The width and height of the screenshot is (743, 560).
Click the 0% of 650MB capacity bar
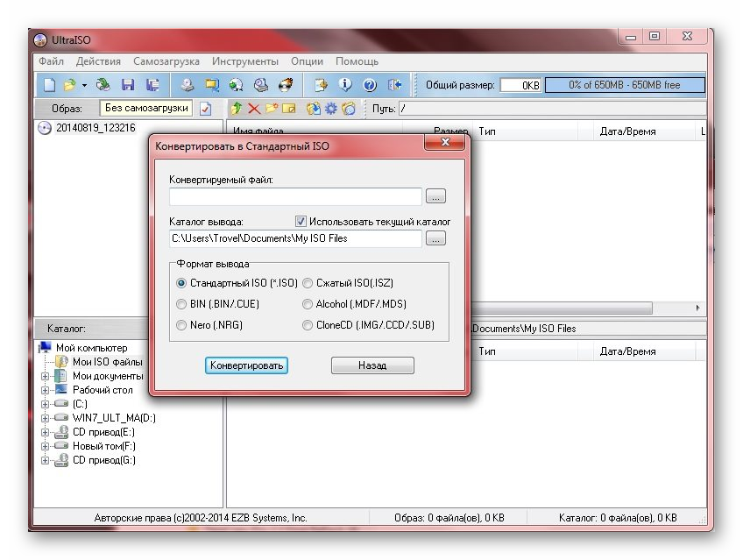pyautogui.click(x=625, y=85)
